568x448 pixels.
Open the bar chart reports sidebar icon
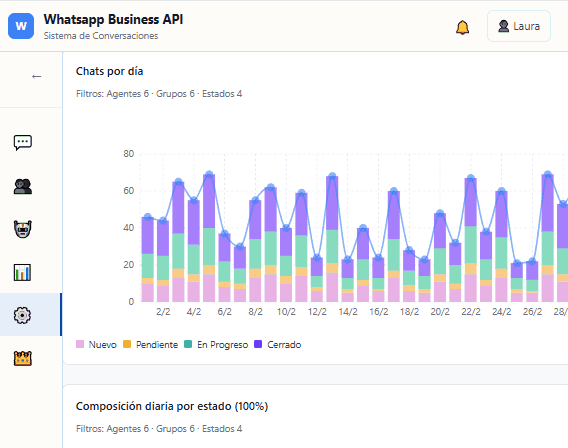tap(22, 272)
